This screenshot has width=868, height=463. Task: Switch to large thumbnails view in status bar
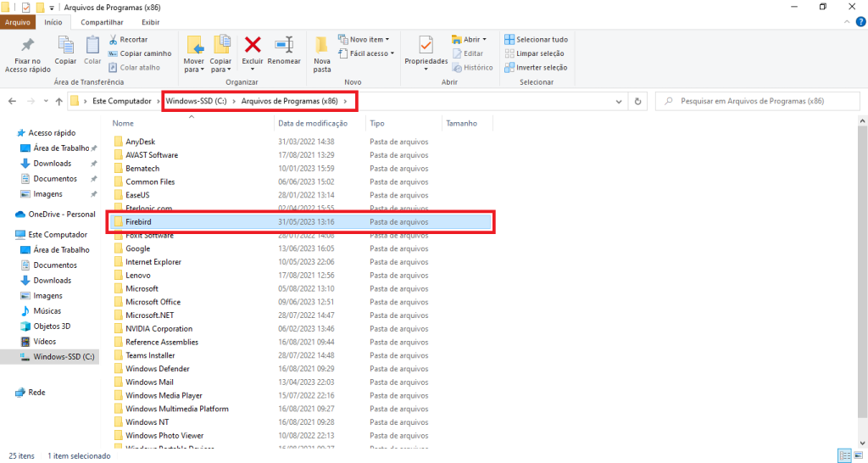857,455
